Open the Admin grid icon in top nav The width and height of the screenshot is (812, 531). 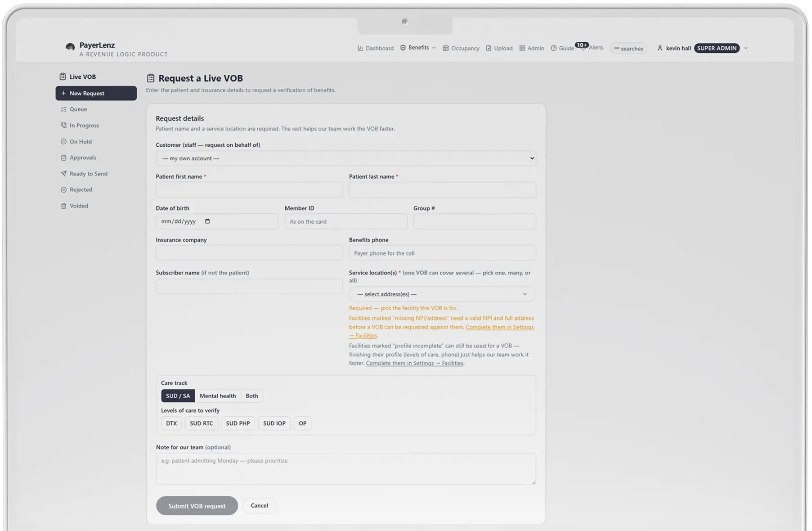tap(522, 48)
